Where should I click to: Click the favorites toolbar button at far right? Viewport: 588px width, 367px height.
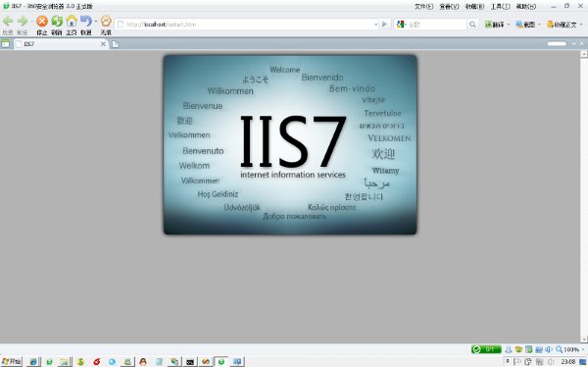(x=562, y=25)
